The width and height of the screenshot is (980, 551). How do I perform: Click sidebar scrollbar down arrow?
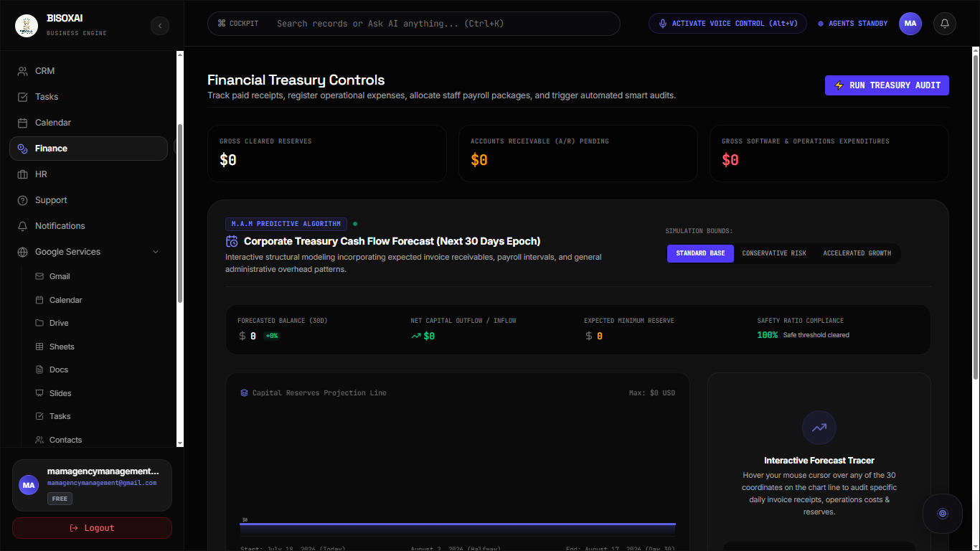pyautogui.click(x=180, y=443)
